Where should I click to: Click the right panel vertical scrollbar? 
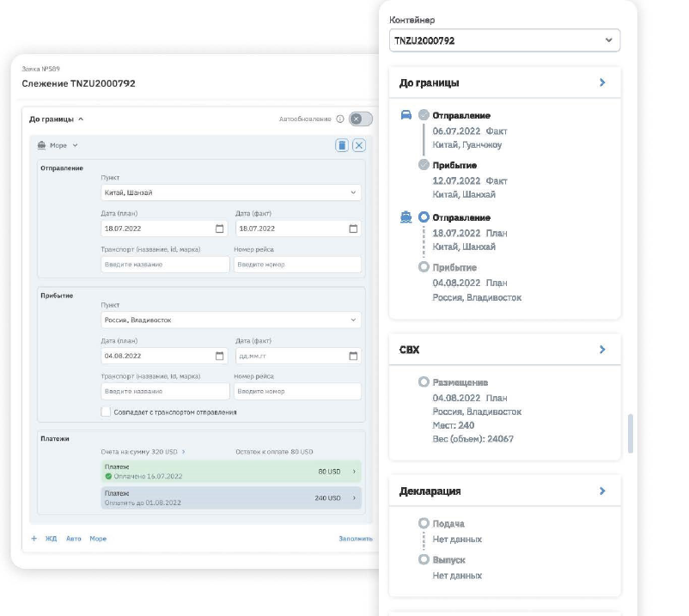pos(631,433)
